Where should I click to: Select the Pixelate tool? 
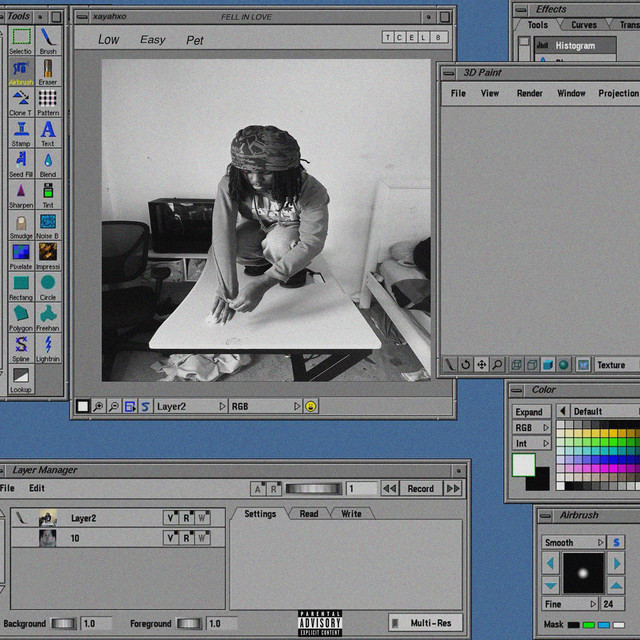pyautogui.click(x=21, y=256)
